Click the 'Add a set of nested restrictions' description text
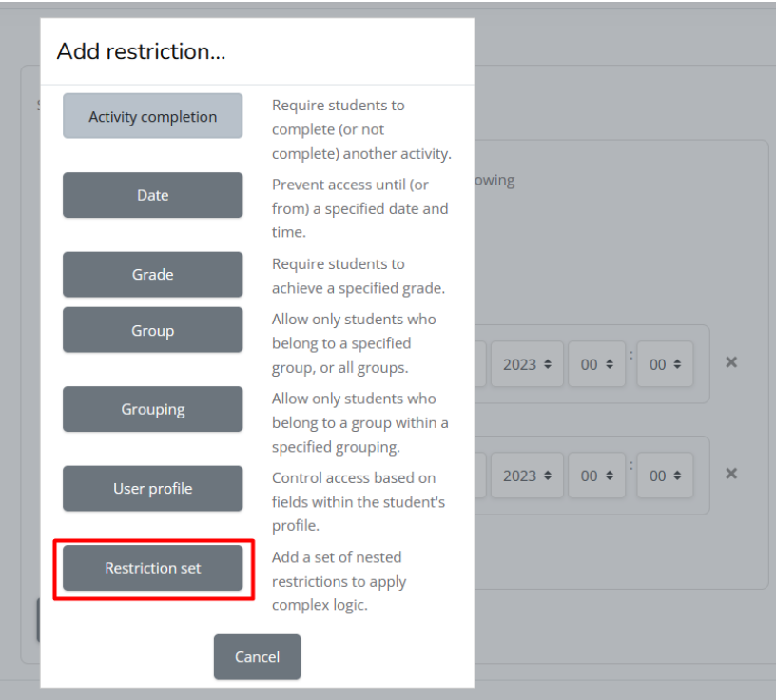Image resolution: width=776 pixels, height=700 pixels. pyautogui.click(x=339, y=581)
